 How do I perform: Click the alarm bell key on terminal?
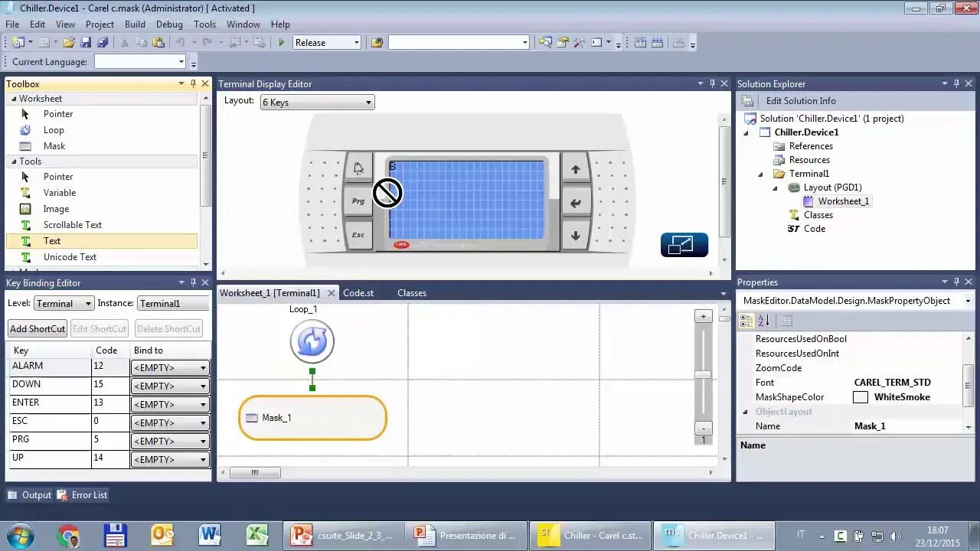pos(358,168)
